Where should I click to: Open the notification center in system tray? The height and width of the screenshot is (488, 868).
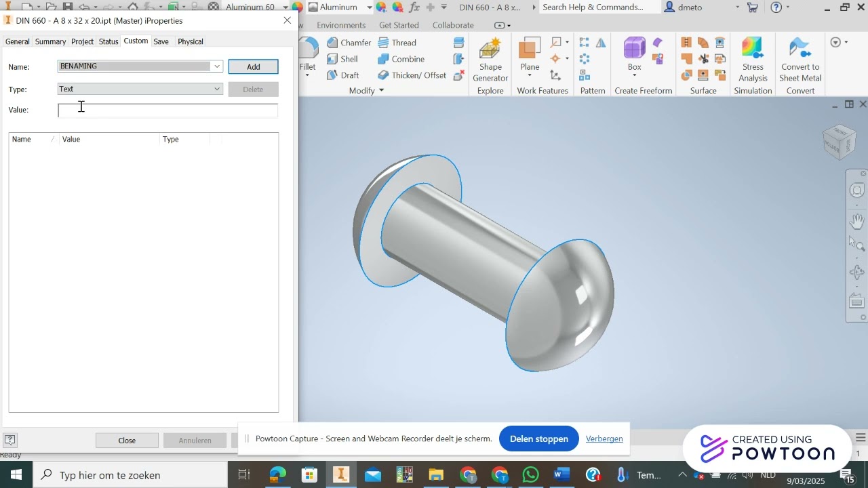point(846,475)
